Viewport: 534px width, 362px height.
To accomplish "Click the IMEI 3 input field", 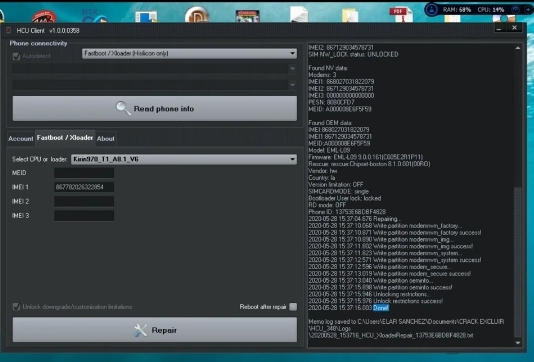I will [x=84, y=216].
